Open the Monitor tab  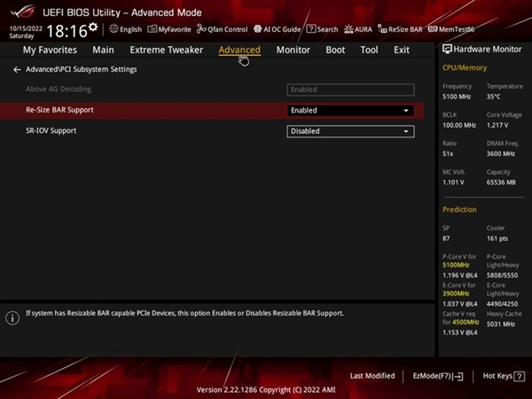click(x=293, y=51)
